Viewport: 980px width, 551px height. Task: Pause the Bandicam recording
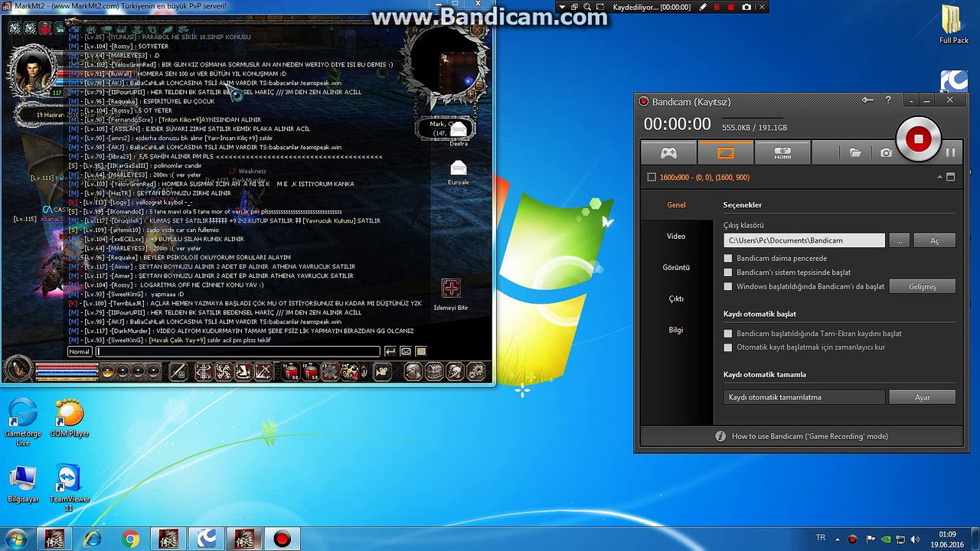[950, 152]
